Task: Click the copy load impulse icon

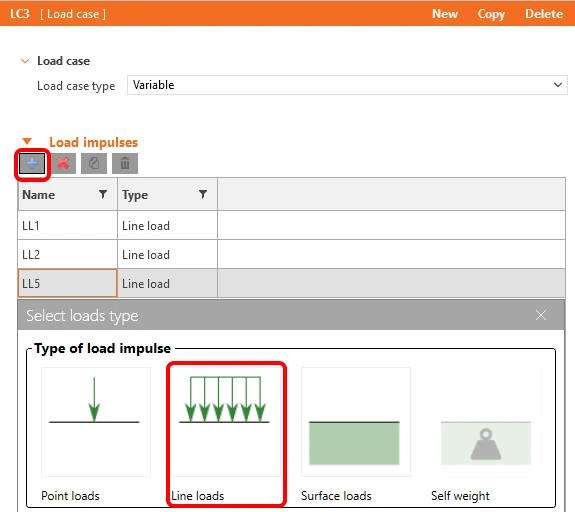Action: (x=94, y=164)
